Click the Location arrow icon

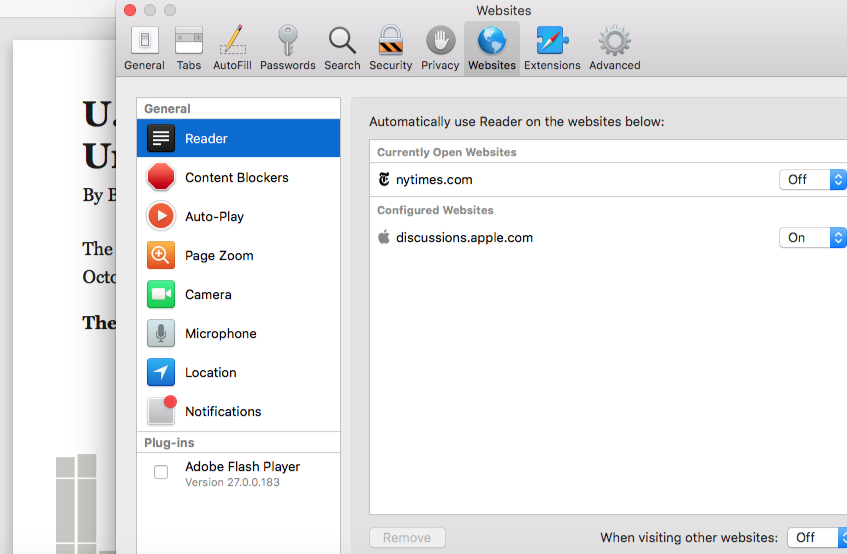[x=160, y=372]
